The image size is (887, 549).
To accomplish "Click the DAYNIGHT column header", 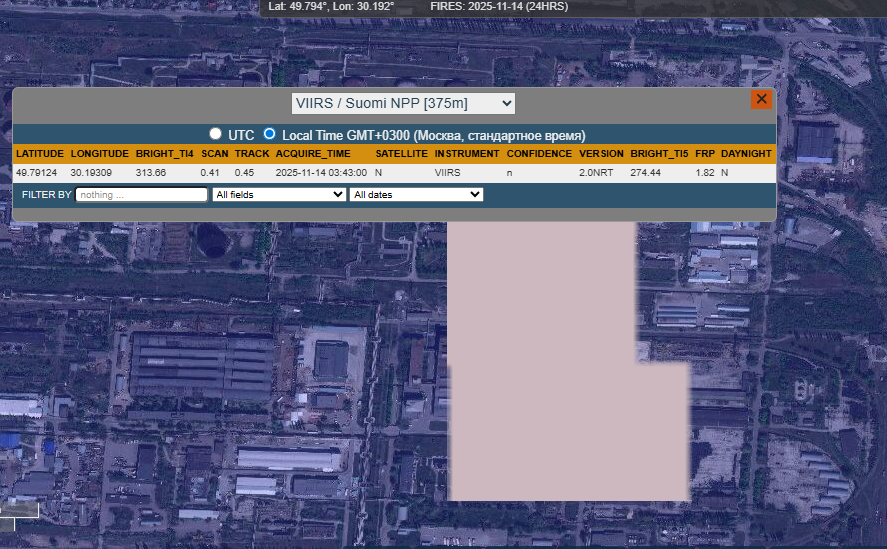I will tap(746, 154).
